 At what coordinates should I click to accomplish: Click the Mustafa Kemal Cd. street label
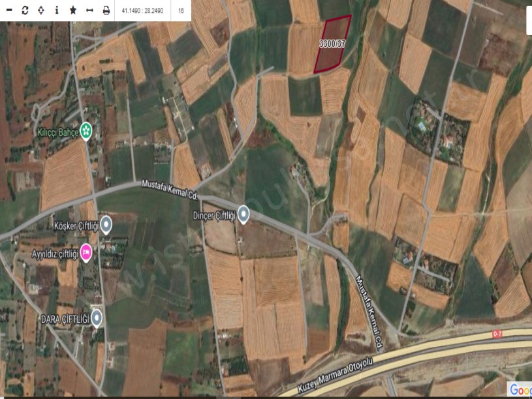[168, 185]
